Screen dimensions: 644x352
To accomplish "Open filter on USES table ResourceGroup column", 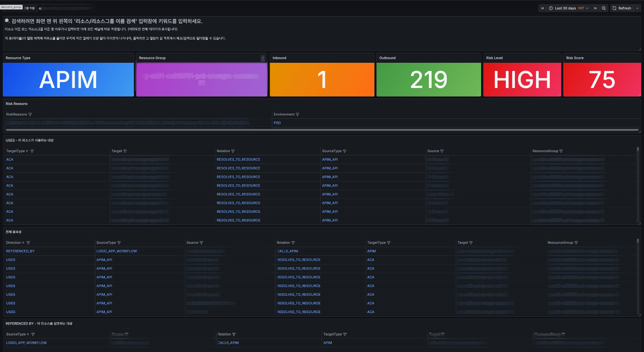I will coord(561,151).
